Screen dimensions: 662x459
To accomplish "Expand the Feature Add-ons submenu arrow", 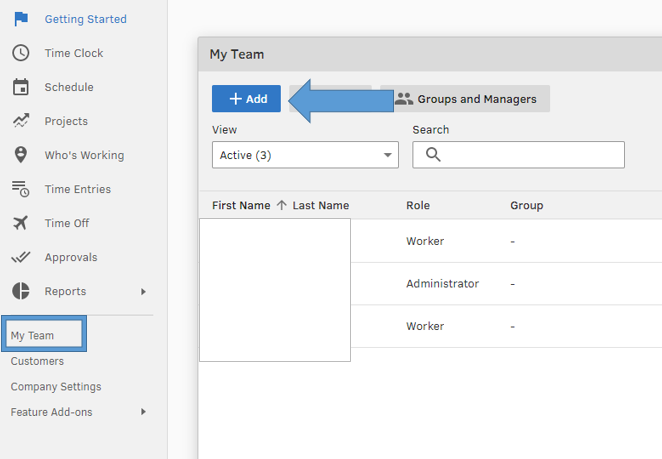I will (x=143, y=412).
